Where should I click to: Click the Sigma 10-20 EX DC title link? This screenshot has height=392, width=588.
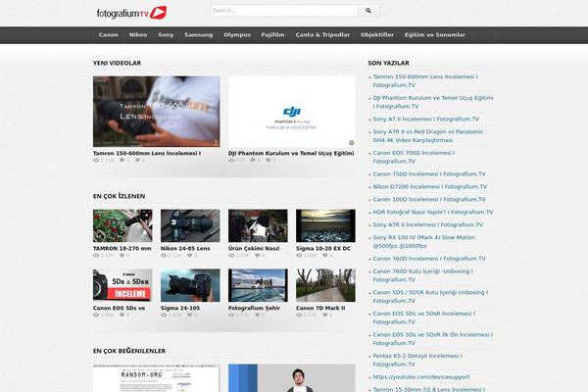pos(322,248)
